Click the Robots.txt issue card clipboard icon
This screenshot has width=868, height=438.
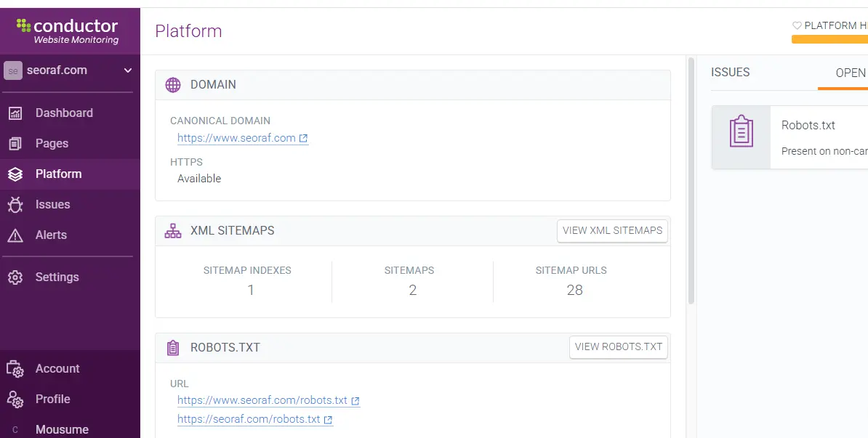(742, 131)
